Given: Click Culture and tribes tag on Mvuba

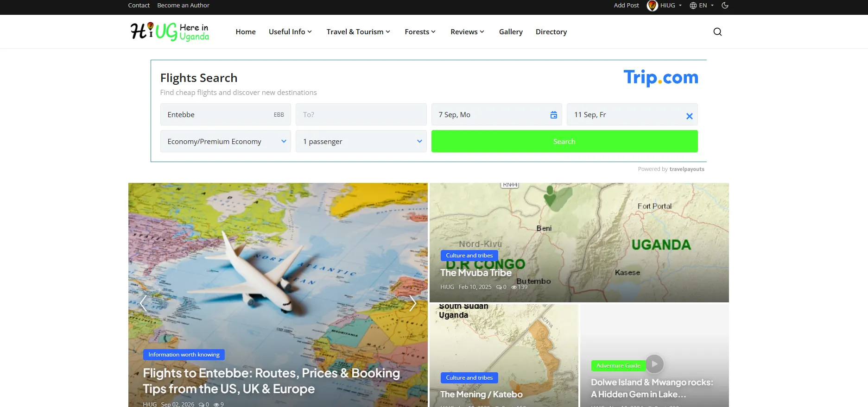Looking at the screenshot, I should coord(469,256).
